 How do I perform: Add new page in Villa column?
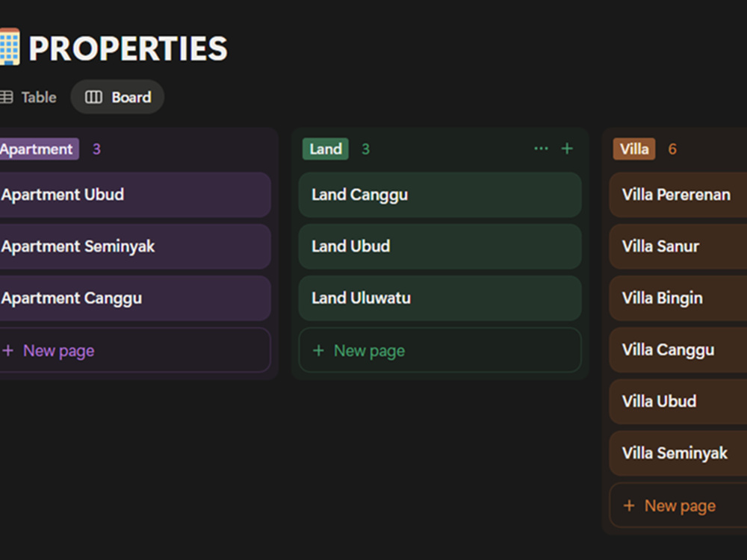(678, 505)
